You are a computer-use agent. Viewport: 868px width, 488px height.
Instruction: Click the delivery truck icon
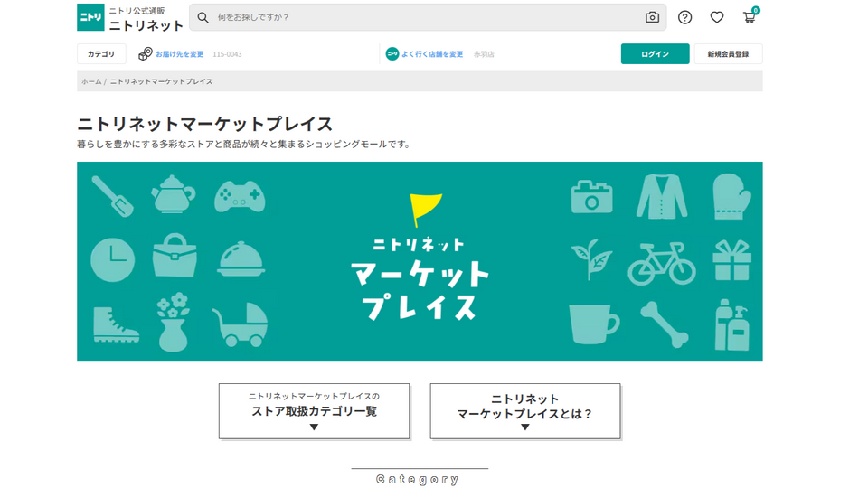(x=145, y=54)
